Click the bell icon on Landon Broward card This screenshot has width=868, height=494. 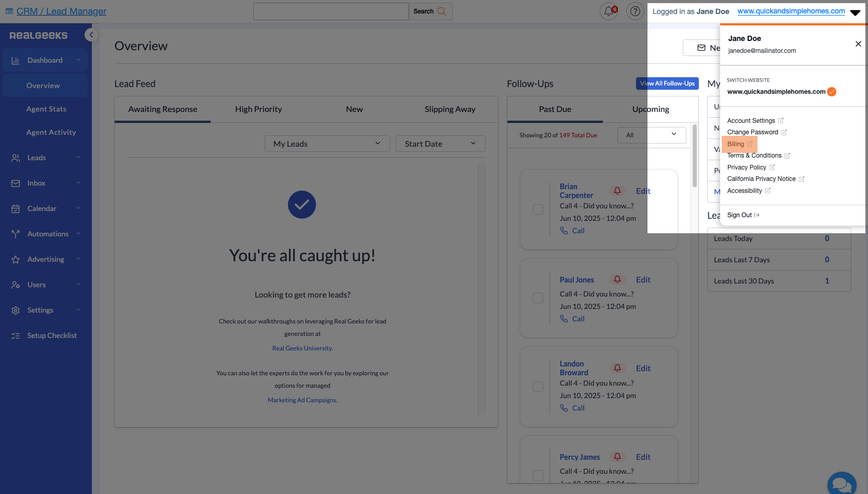[x=617, y=368]
